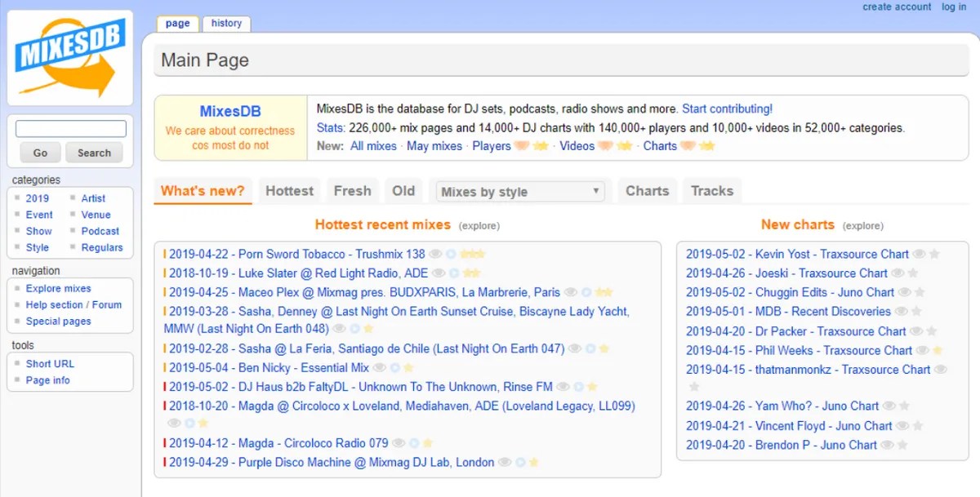Viewport: 980px width, 497px height.
Task: Open the What's new? tab
Action: pyautogui.click(x=203, y=191)
